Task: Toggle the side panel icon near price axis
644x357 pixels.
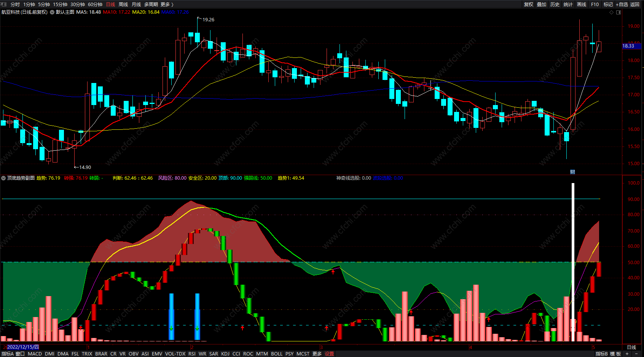Action: 618,12
